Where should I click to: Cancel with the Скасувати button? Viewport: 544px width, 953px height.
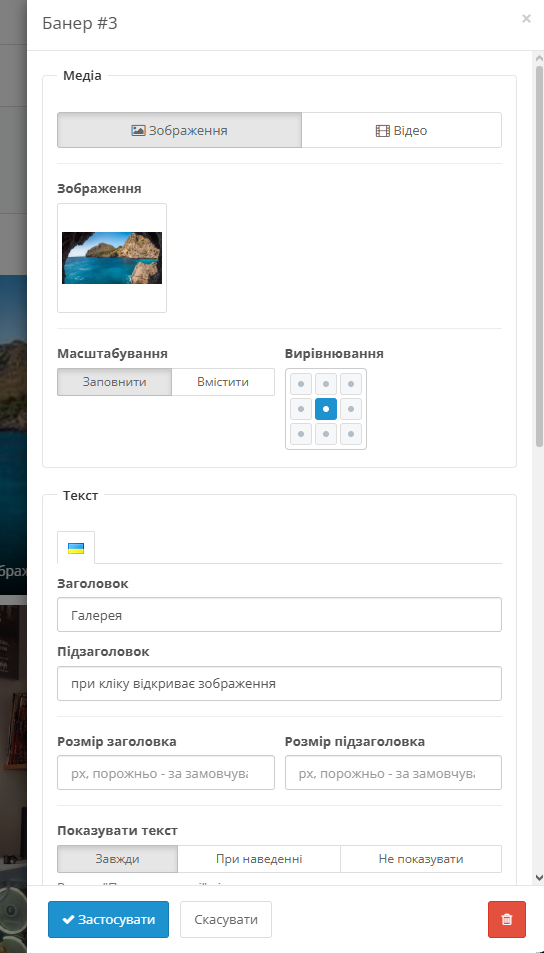[x=226, y=920]
